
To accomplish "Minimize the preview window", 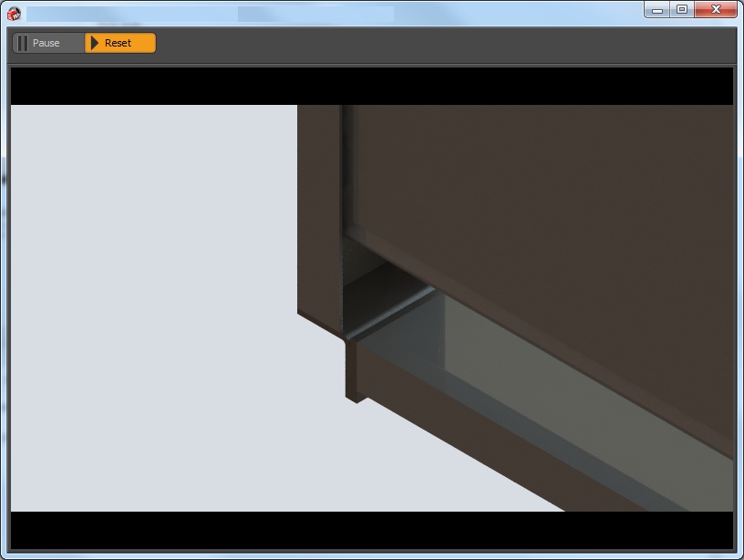I will click(x=656, y=9).
